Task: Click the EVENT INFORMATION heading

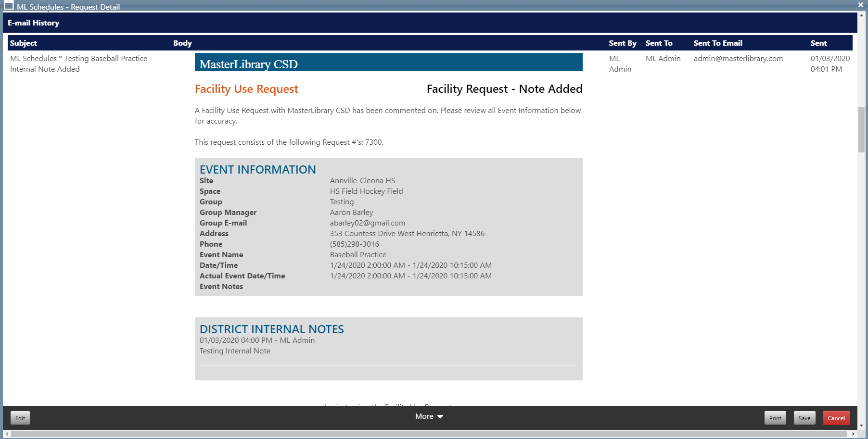Action: click(x=258, y=169)
